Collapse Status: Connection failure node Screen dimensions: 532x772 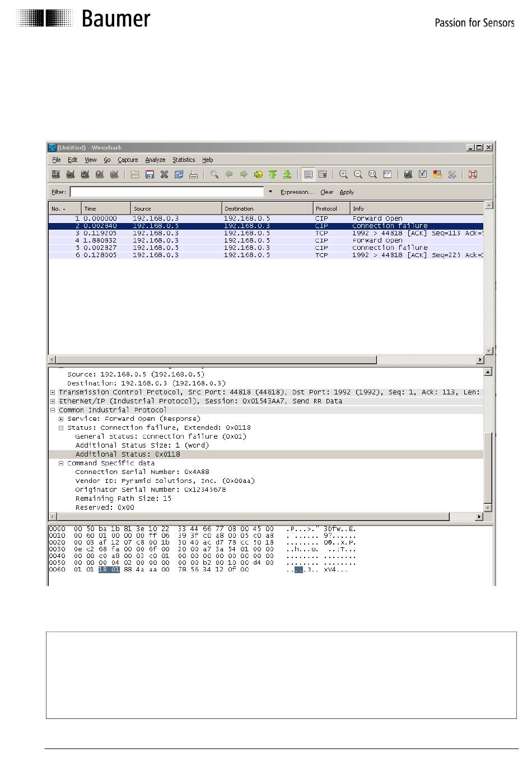pyautogui.click(x=61, y=428)
